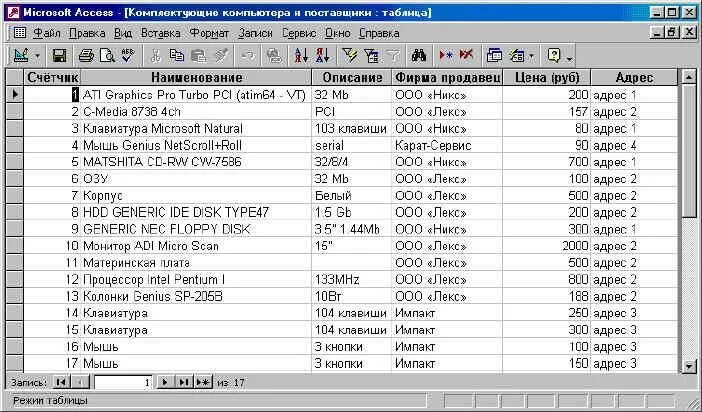Image resolution: width=702 pixels, height=412 pixels.
Task: Open the table control menu icon
Action: click(20, 33)
